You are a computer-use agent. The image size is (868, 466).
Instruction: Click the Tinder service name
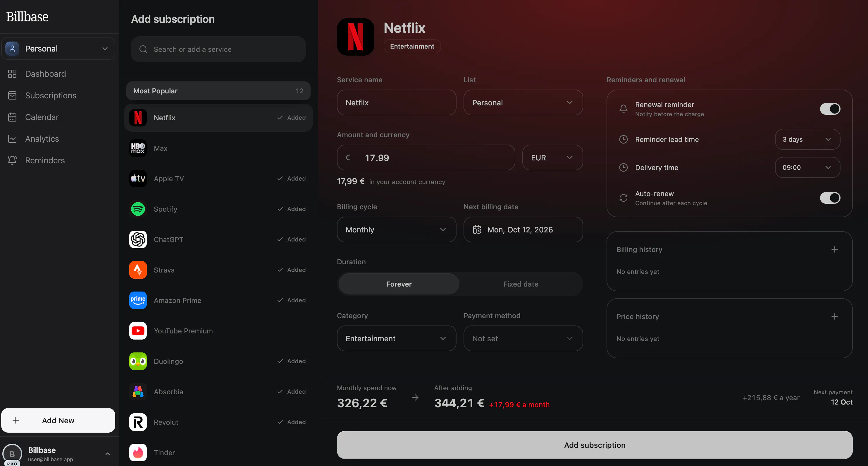tap(164, 453)
